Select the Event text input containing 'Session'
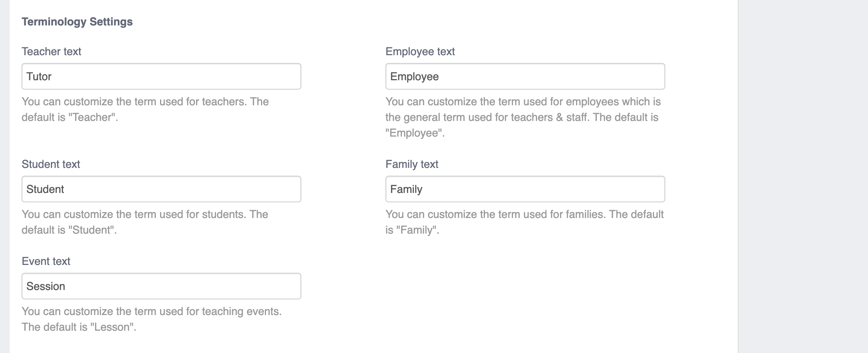The image size is (868, 353). (x=161, y=286)
